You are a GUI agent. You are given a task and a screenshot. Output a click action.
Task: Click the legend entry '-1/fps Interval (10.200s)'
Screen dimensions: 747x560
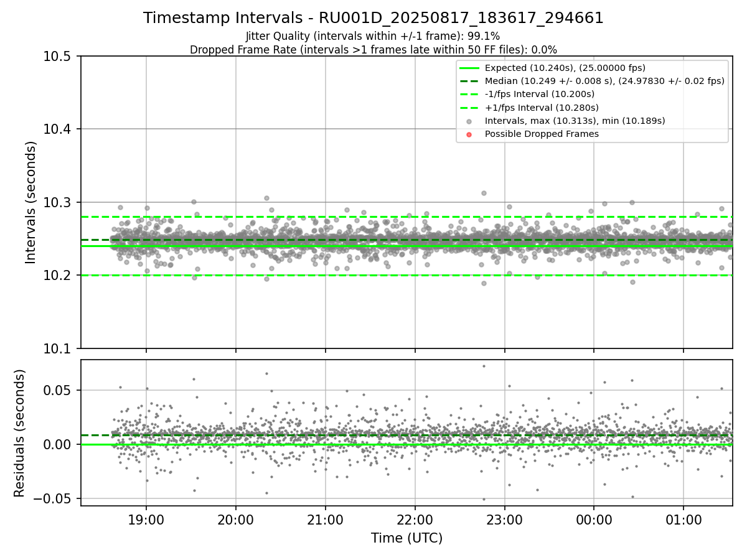click(540, 94)
